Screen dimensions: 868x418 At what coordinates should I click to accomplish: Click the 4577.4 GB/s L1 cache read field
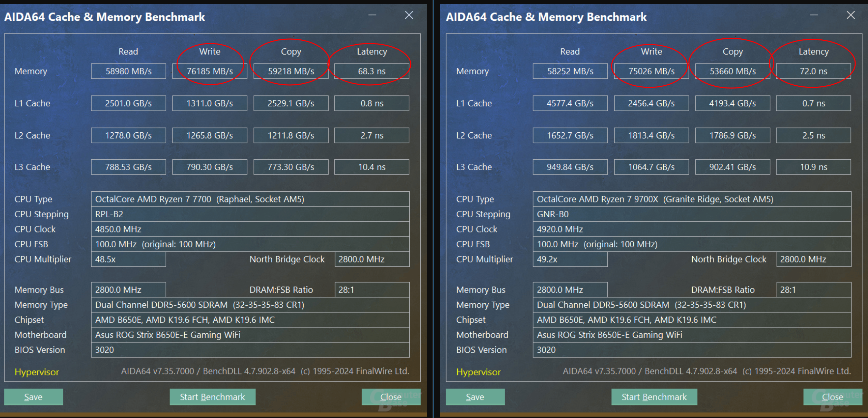click(x=570, y=103)
